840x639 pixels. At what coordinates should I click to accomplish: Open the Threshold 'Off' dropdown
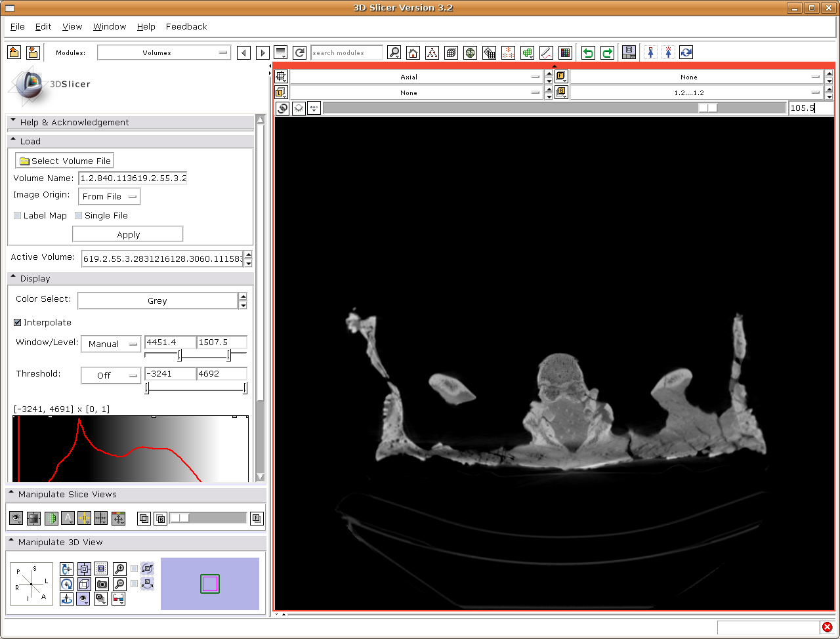coord(110,375)
